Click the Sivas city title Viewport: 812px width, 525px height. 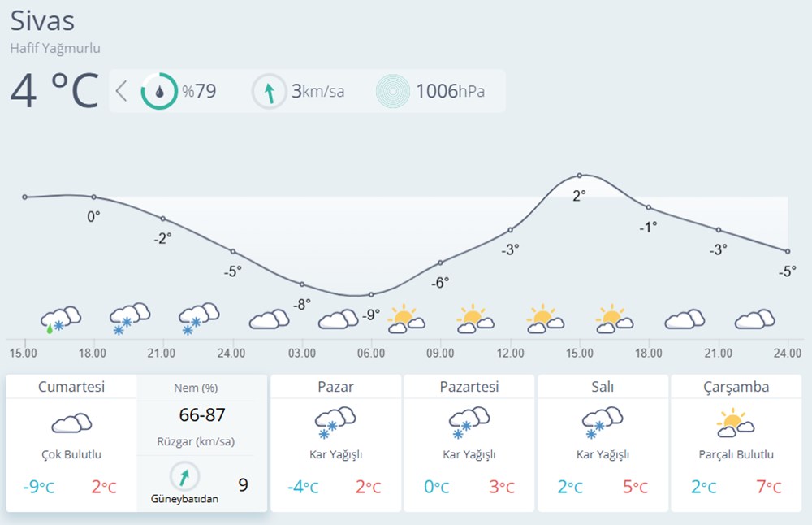point(42,21)
